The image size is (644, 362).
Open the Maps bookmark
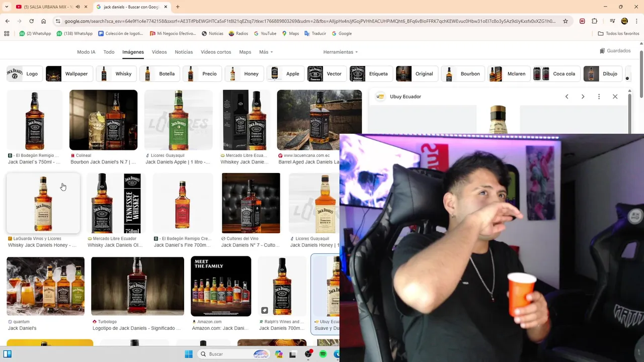click(x=290, y=33)
